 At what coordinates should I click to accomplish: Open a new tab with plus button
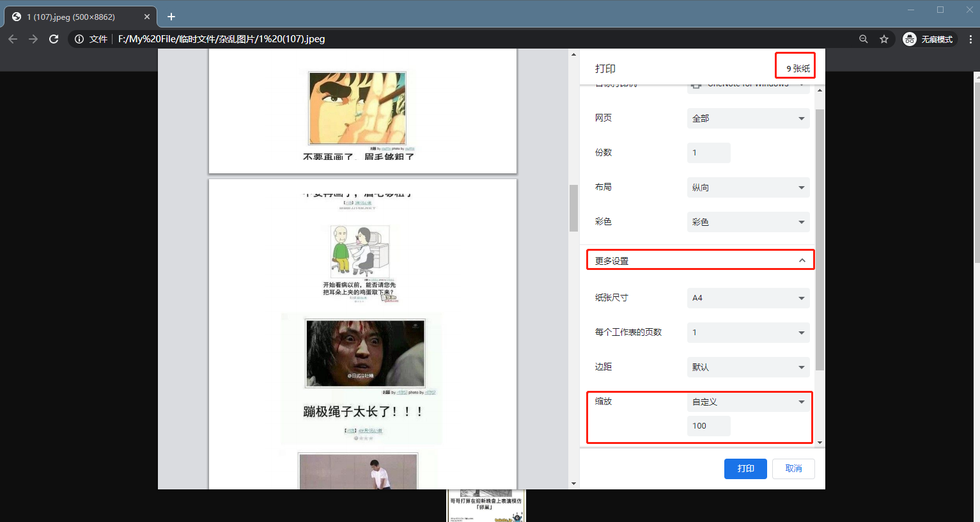click(x=171, y=17)
